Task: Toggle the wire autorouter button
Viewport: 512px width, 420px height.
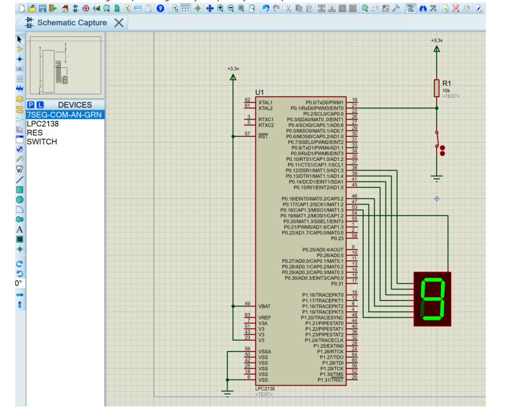Action: pyautogui.click(x=410, y=8)
